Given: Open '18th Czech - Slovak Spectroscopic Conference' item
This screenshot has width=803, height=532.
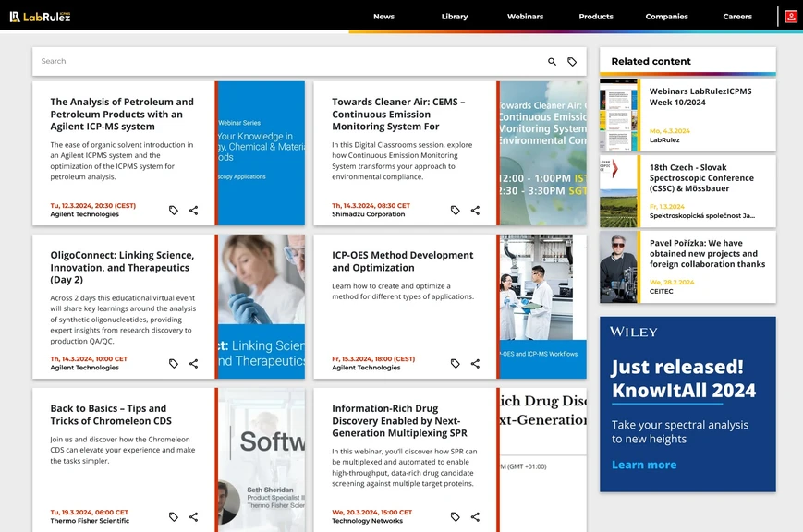Looking at the screenshot, I should tap(701, 178).
